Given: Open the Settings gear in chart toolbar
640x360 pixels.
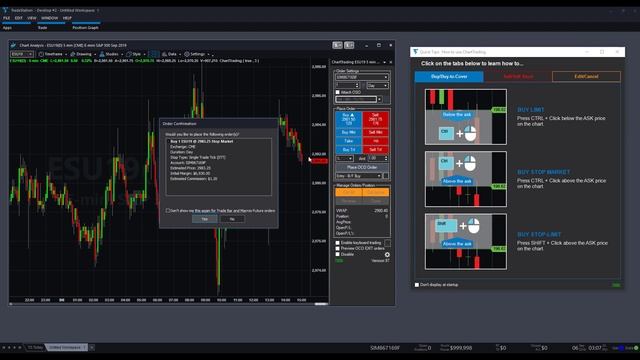Looking at the screenshot, I should [x=187, y=54].
